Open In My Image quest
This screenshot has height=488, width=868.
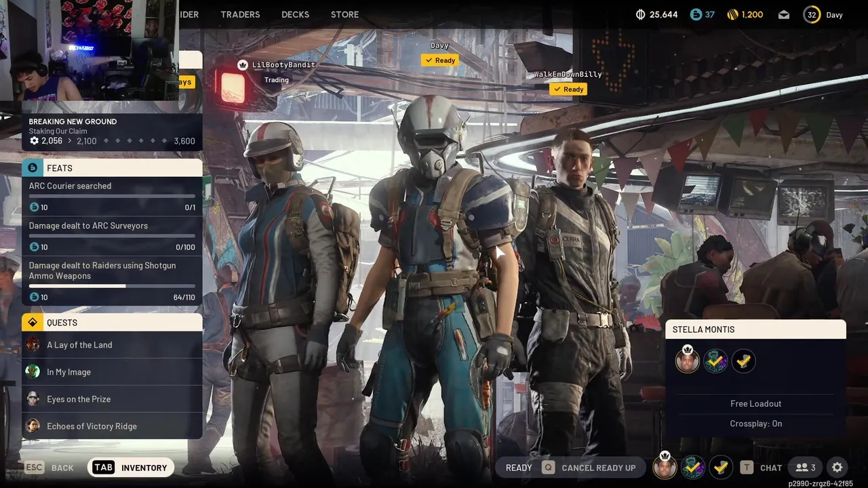pos(112,371)
